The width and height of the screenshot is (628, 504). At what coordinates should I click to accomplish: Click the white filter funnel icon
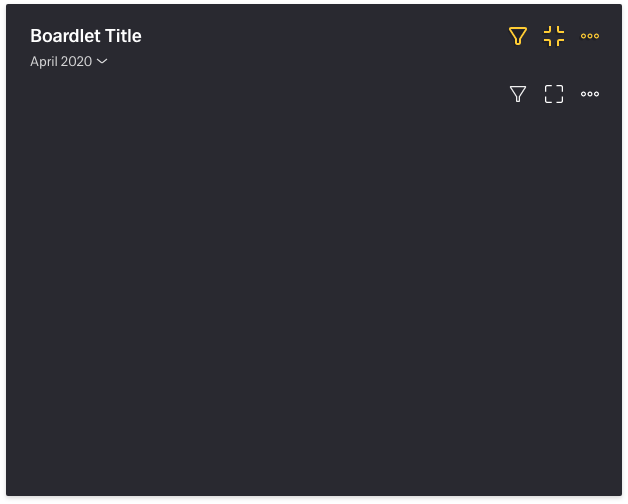[517, 94]
